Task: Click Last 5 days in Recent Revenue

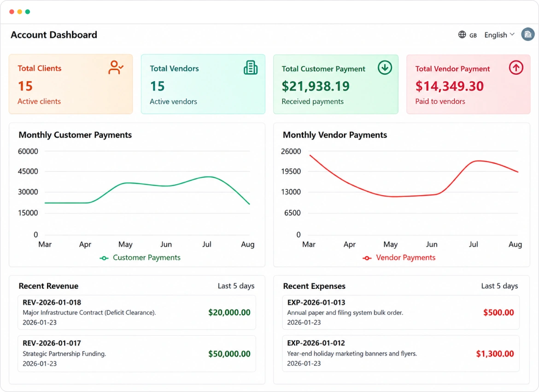Action: click(236, 286)
